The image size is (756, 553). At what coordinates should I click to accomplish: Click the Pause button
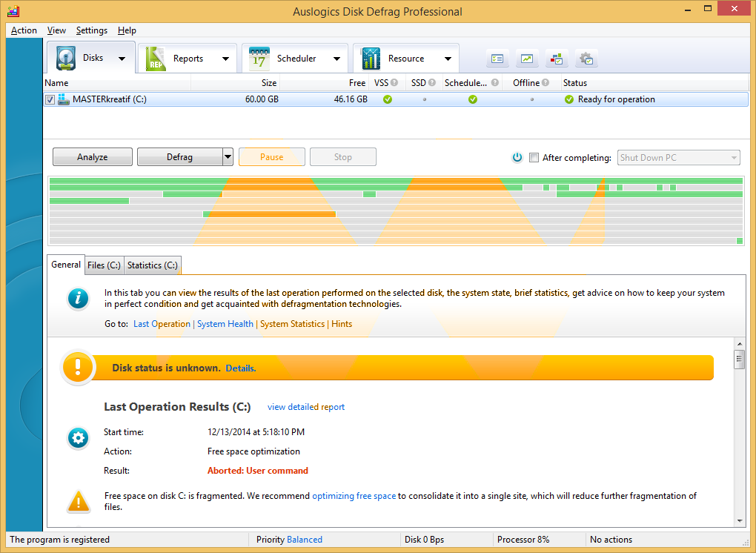tap(272, 156)
